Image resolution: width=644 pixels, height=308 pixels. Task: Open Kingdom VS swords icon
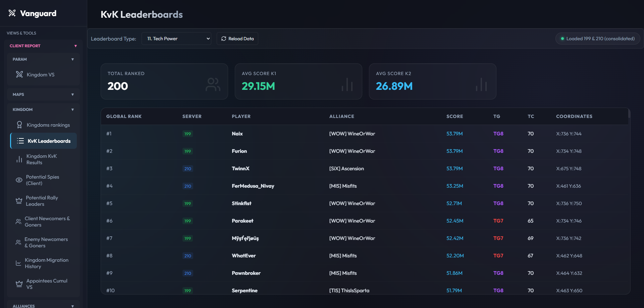(x=19, y=74)
